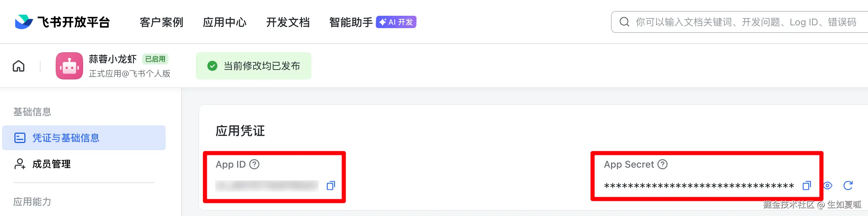Open 客户案例 in top navigation
868x216 pixels.
click(x=162, y=22)
